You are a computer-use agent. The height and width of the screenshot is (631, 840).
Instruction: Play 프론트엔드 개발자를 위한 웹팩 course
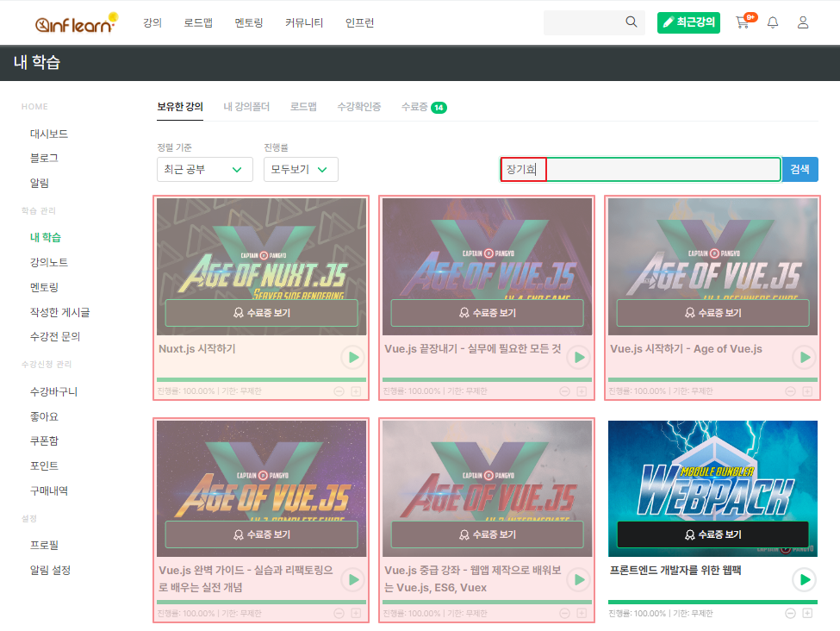[x=805, y=579]
